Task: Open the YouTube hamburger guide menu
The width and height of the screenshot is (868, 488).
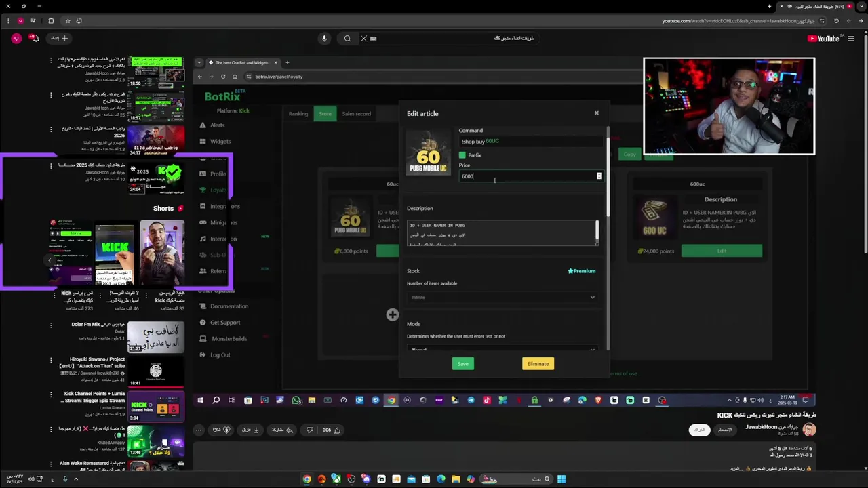Action: tap(852, 39)
